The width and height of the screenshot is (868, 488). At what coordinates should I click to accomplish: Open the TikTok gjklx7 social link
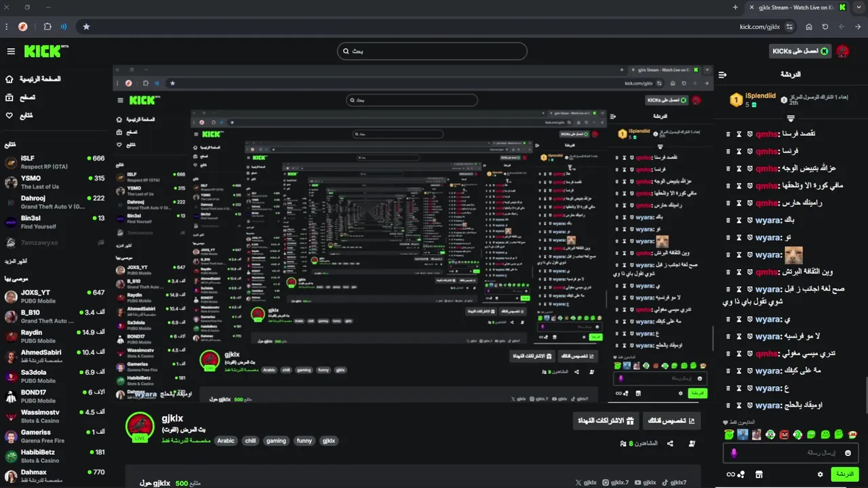click(x=675, y=483)
